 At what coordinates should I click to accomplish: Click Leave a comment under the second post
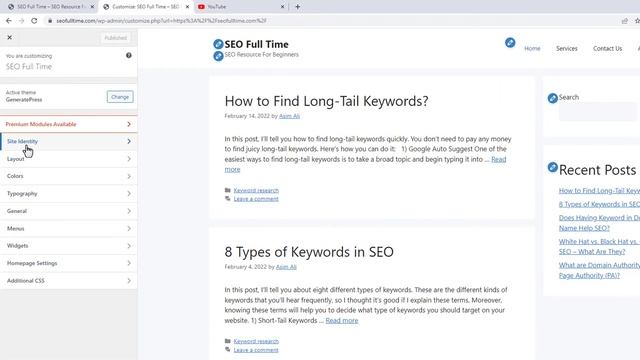pyautogui.click(x=256, y=350)
